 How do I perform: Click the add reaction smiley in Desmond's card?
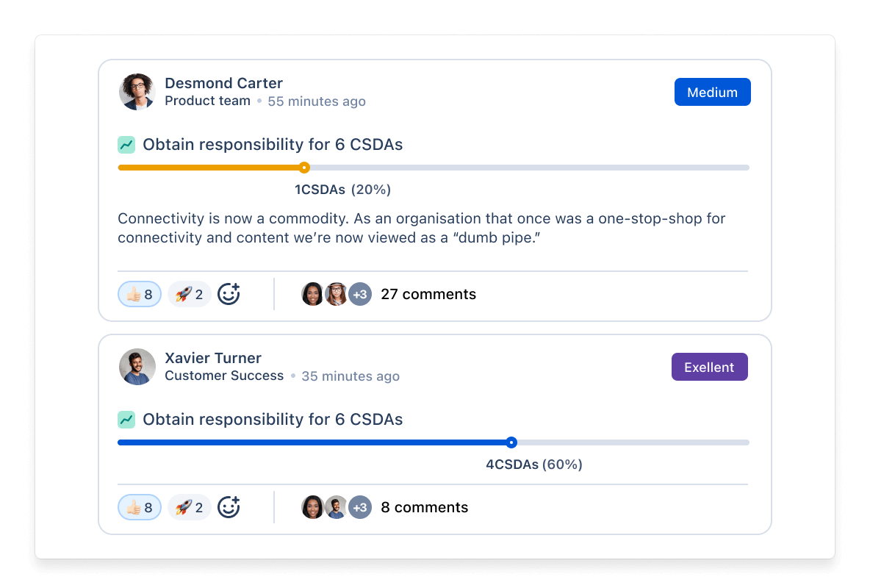[229, 294]
